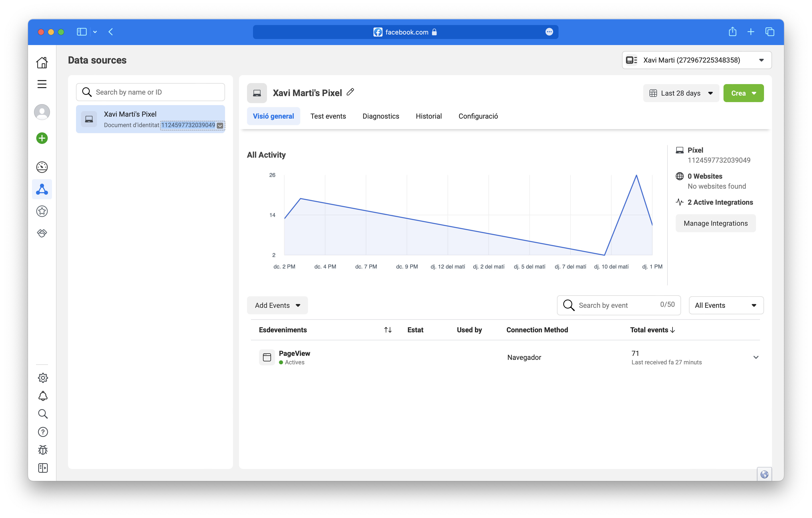Switch to the Test events tab
This screenshot has height=518, width=812.
pos(328,116)
